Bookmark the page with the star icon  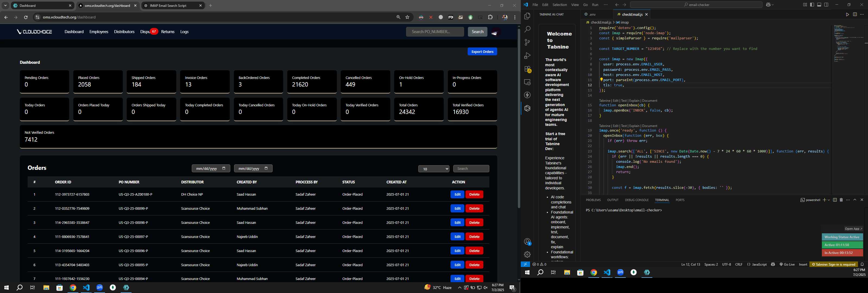click(x=407, y=17)
